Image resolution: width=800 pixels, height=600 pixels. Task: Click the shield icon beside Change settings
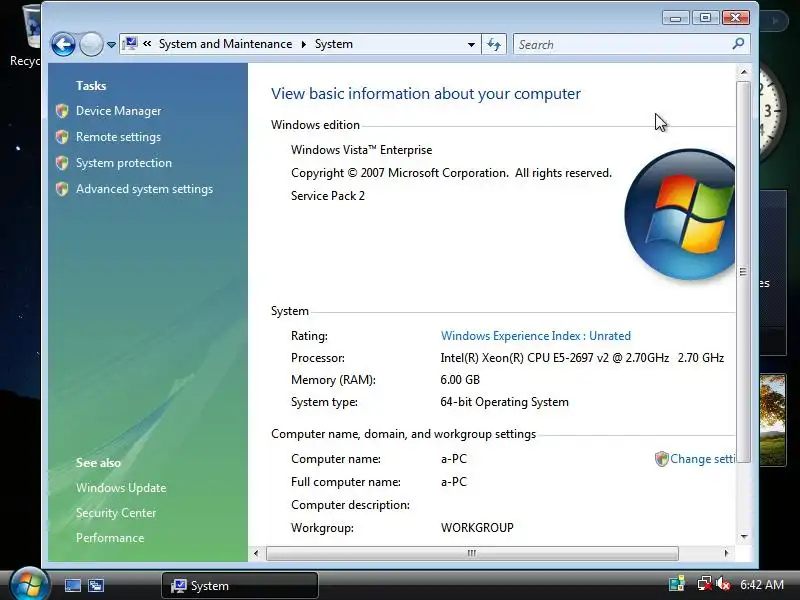[661, 459]
